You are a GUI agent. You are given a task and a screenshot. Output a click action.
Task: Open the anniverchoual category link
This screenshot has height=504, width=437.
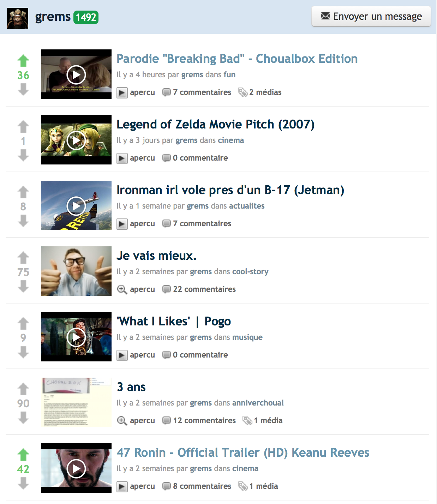[x=258, y=403]
